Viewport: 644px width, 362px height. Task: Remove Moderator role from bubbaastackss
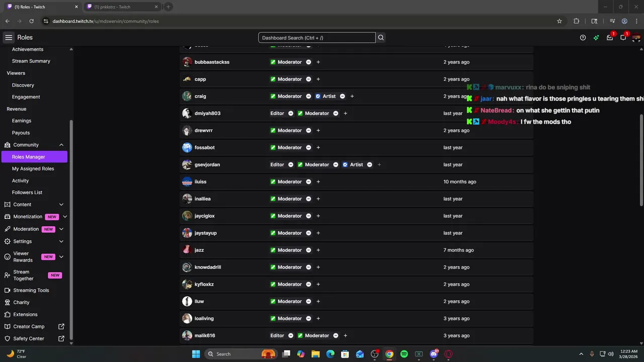pyautogui.click(x=308, y=62)
